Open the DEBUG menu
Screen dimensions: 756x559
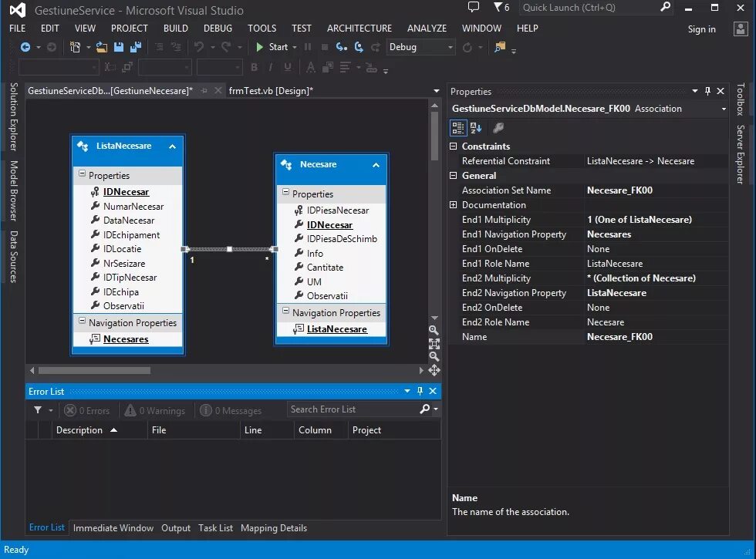coord(218,29)
